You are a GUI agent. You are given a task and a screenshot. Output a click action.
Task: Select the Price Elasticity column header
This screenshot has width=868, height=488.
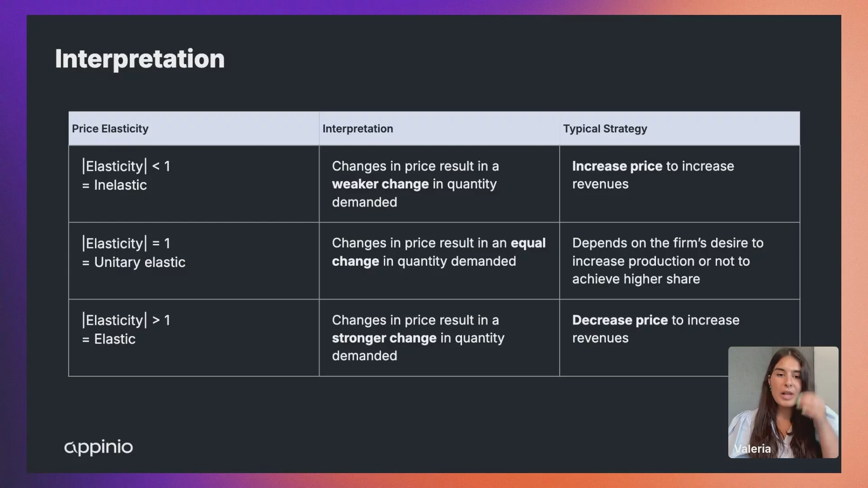(194, 129)
